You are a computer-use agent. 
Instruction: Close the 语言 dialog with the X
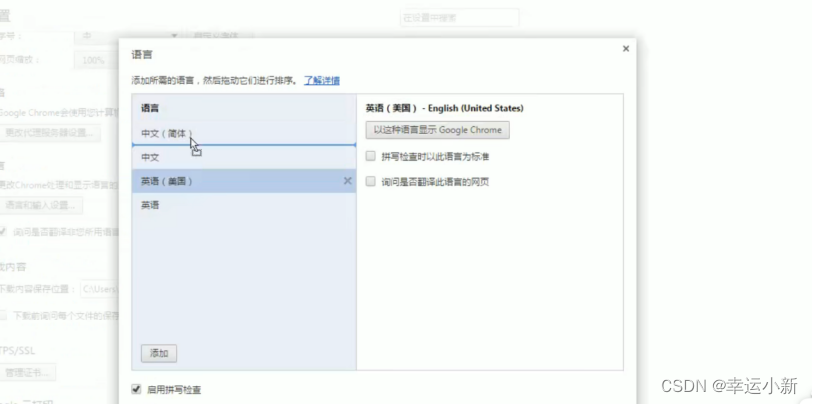pos(626,49)
